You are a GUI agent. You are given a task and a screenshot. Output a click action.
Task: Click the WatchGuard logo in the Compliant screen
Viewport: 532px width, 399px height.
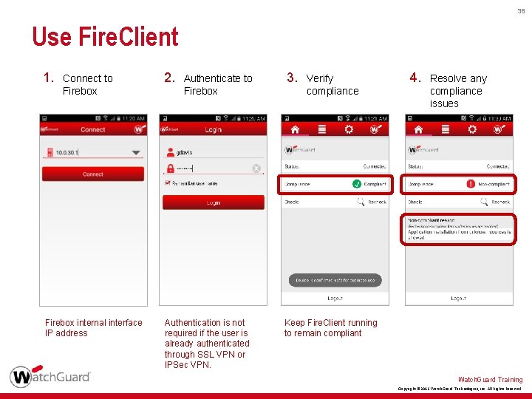[x=300, y=149]
